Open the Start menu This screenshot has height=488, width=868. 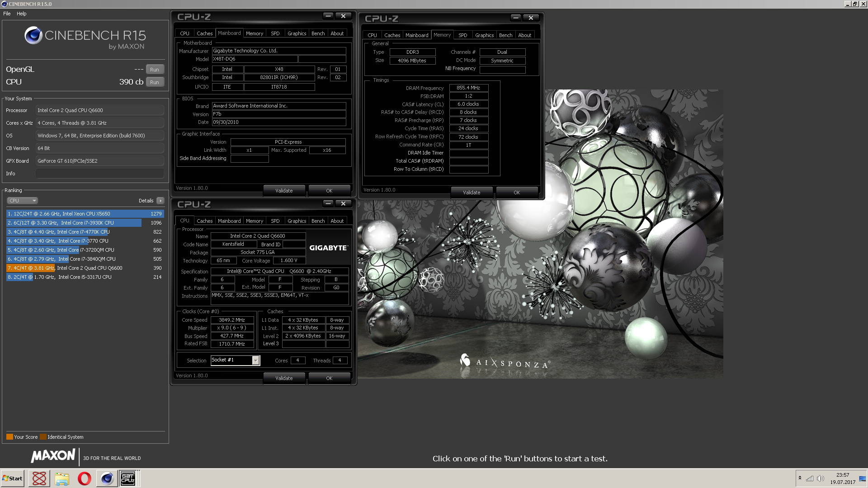[12, 479]
